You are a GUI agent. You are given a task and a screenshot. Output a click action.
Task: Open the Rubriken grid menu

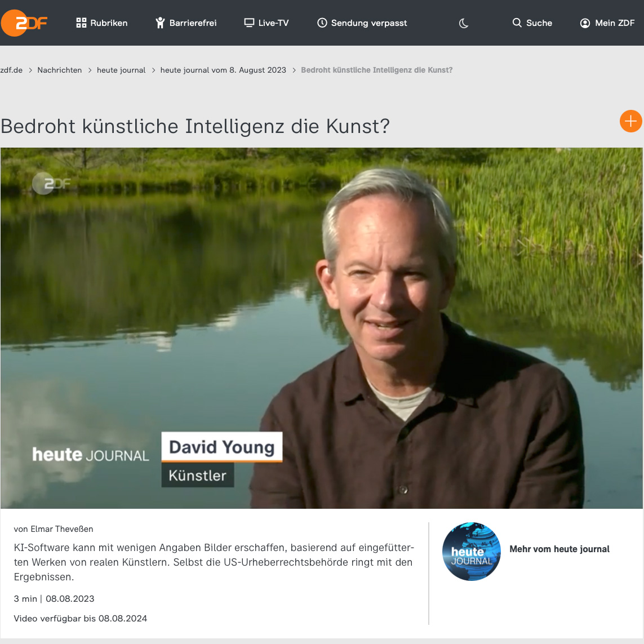102,23
